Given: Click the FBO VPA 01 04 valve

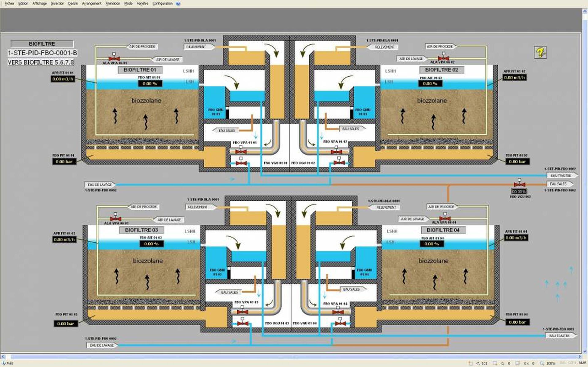Looking at the screenshot, I should (338, 312).
